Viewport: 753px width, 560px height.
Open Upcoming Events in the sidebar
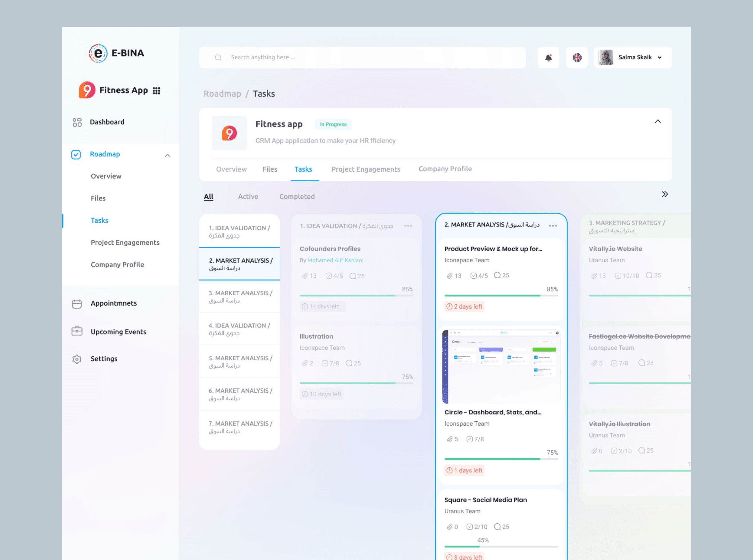118,332
